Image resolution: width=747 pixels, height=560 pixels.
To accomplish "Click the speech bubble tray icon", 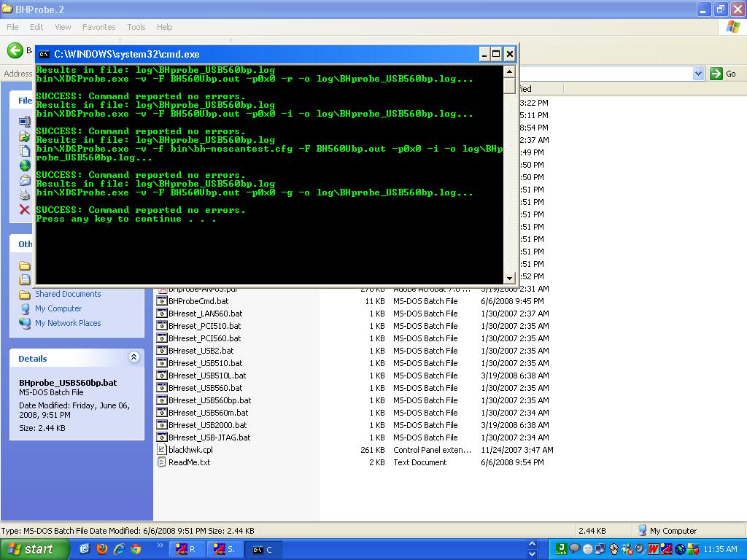I will (x=575, y=548).
